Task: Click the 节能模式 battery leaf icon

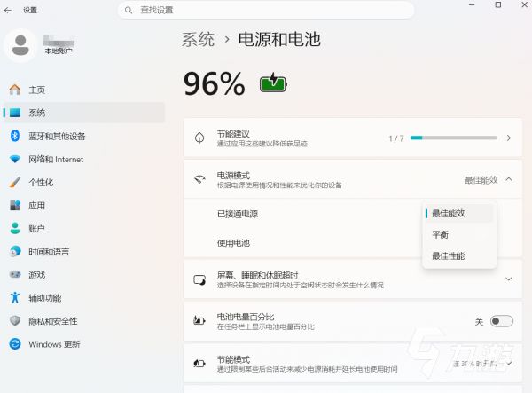Action: tap(199, 363)
